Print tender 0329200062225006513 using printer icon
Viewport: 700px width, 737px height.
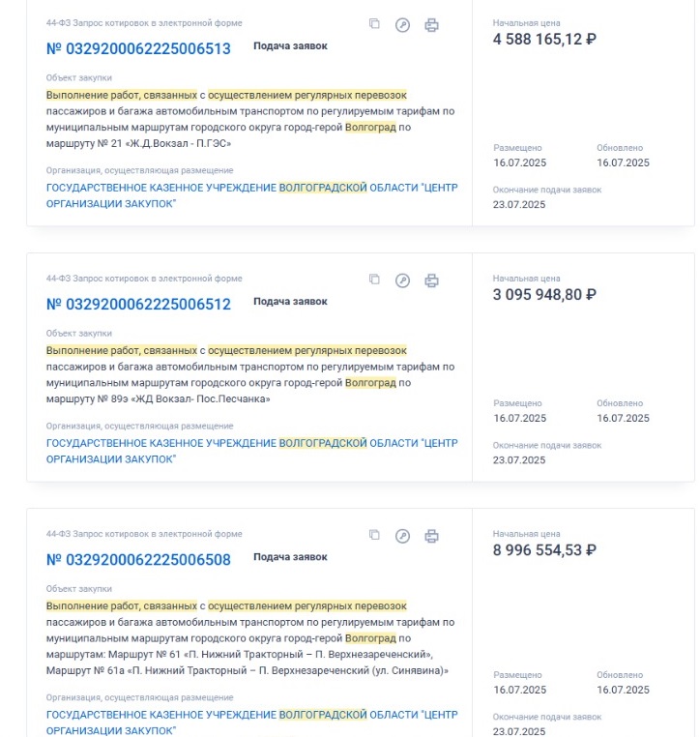tap(431, 25)
